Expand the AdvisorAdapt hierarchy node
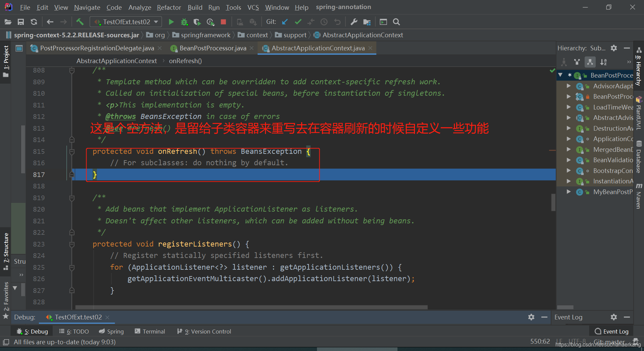 (569, 86)
